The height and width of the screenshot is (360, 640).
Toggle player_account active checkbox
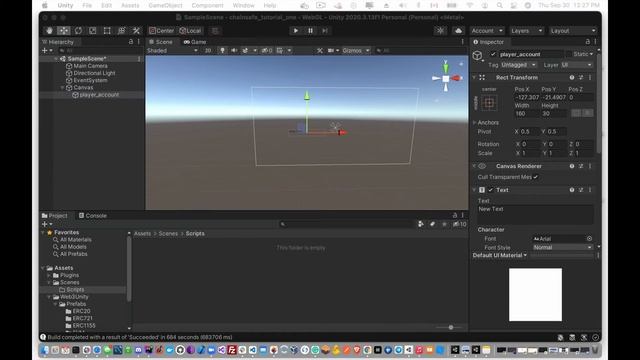493,54
